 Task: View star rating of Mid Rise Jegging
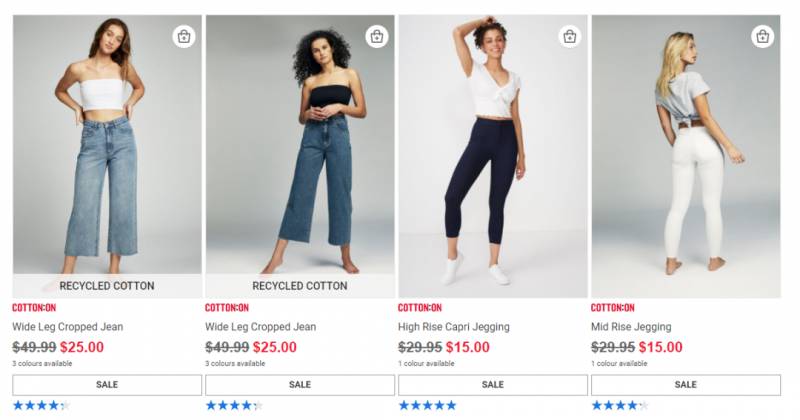tap(620, 406)
